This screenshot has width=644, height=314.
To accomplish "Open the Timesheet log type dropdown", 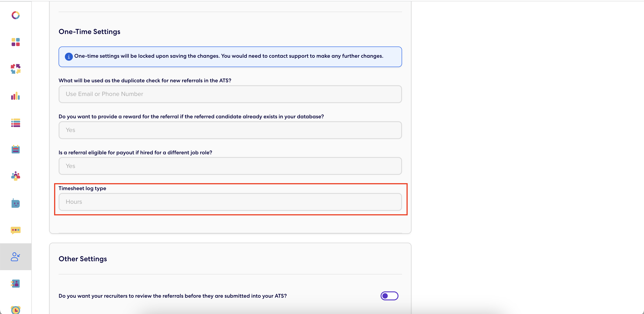I will (230, 202).
